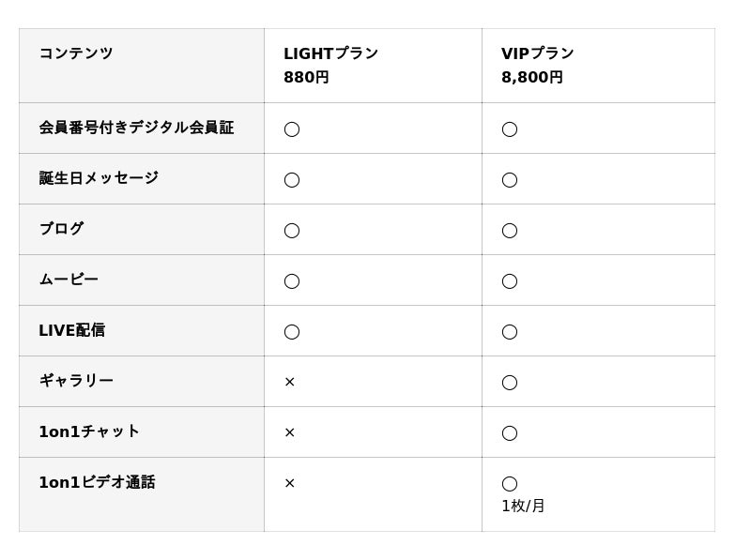Click the LIGHT plan circle for デジタル会員証
The image size is (751, 560).
pyautogui.click(x=292, y=129)
